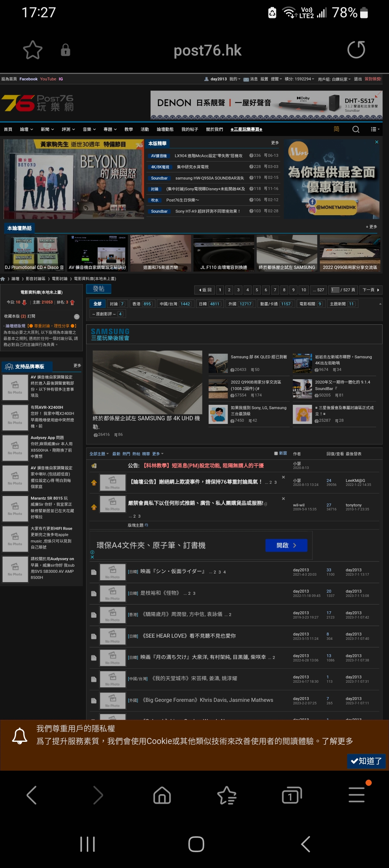Screen dimensions: 389x868
Task: Open Samsung 部 8K QLED 經已到著 thread
Action: 259,357
